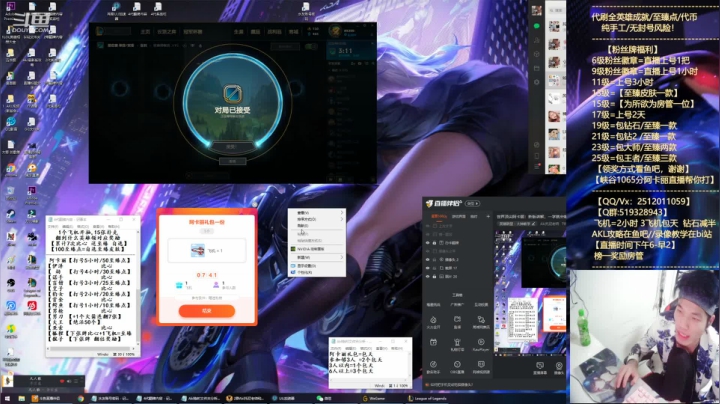Click pill dropdown beside streaming app logo
The image size is (720, 404).
pos(472,203)
